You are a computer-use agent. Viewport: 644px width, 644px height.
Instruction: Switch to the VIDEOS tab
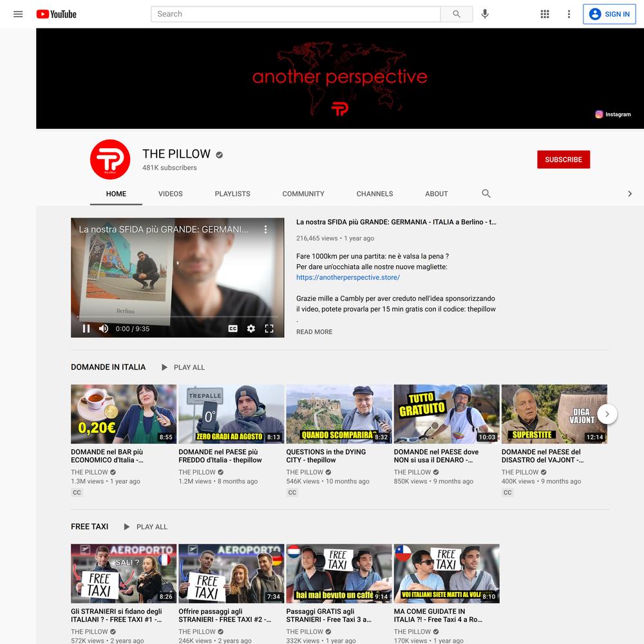[x=171, y=194]
